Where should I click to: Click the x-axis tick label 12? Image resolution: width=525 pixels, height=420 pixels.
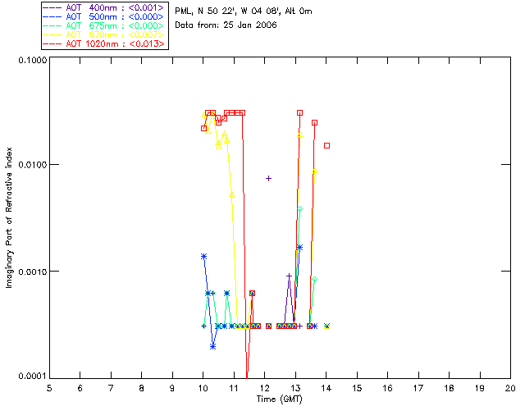[x=264, y=388]
